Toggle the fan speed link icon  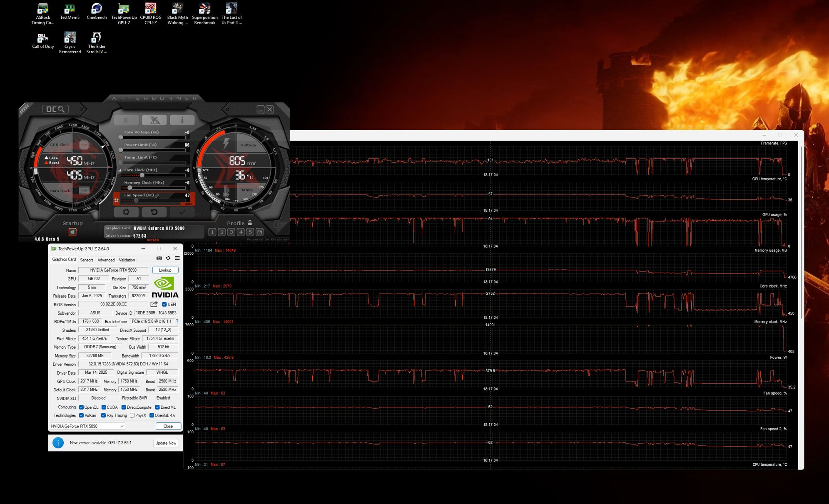157,195
